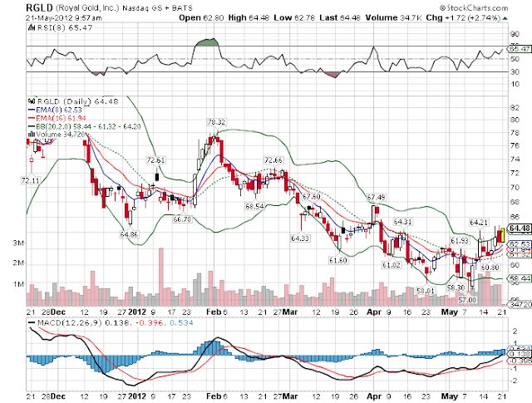Click the Last 64.48 header value

point(340,17)
